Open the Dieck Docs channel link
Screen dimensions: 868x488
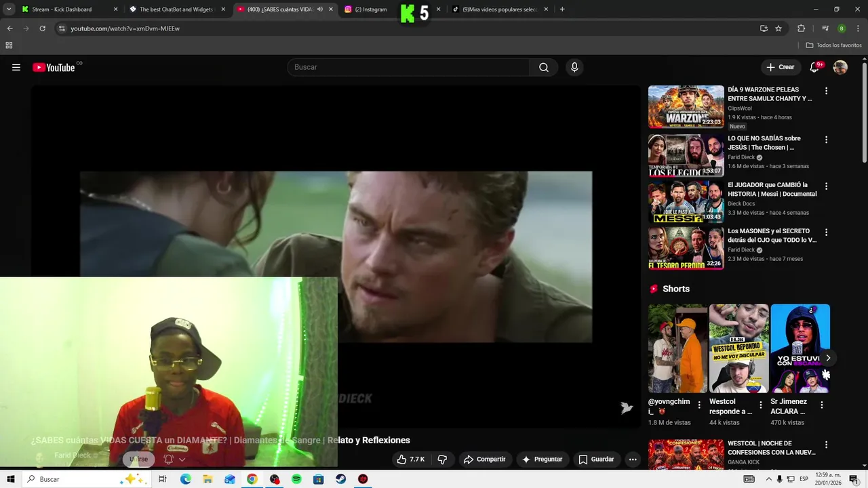741,203
